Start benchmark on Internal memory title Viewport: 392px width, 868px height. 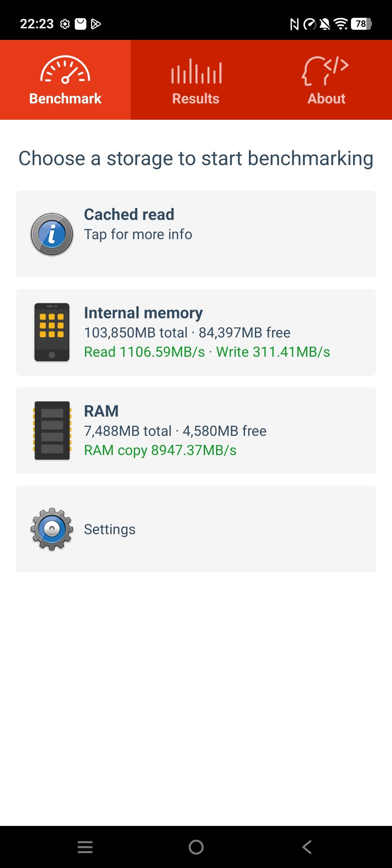[143, 313]
